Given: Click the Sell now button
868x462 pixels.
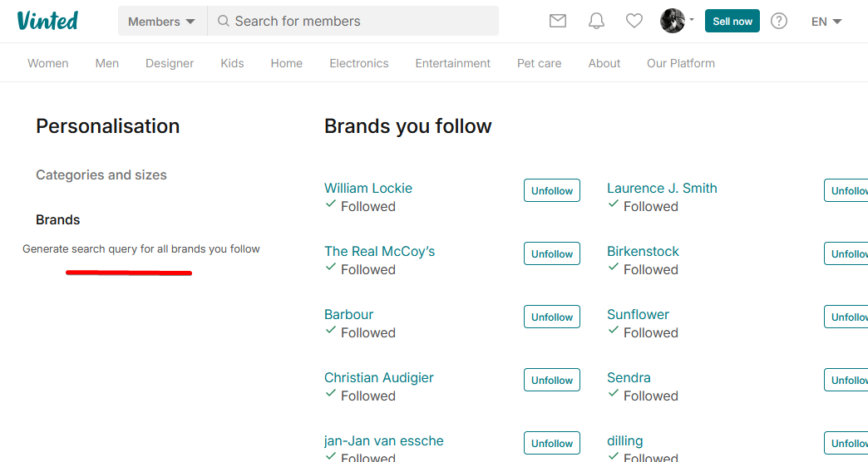Looking at the screenshot, I should click(732, 22).
